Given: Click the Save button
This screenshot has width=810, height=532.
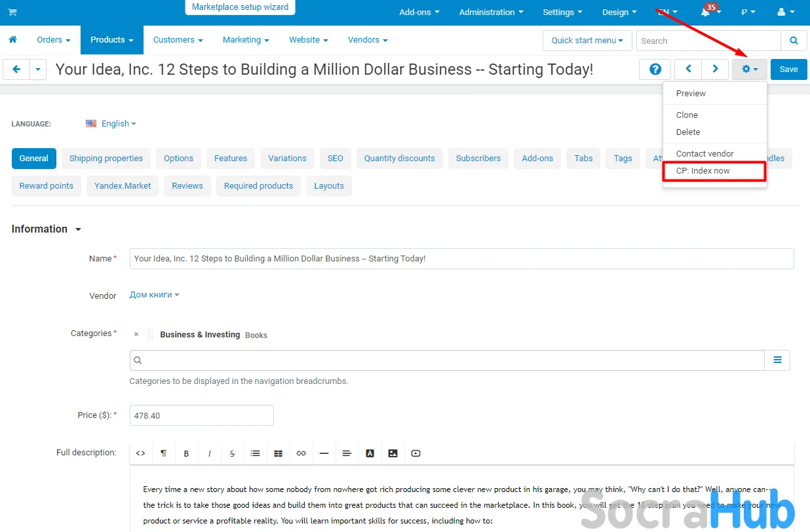Looking at the screenshot, I should [788, 69].
